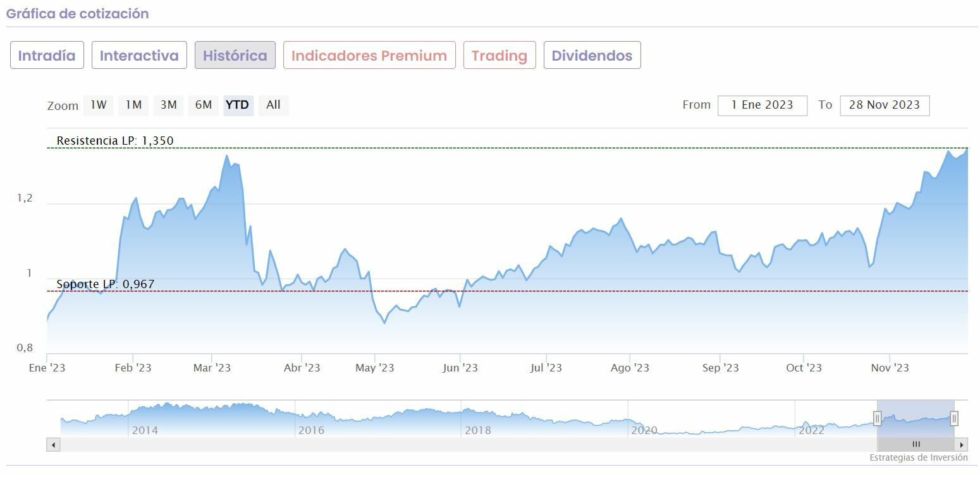980x477 pixels.
Task: Zoom the chart to 3M
Action: pos(168,105)
